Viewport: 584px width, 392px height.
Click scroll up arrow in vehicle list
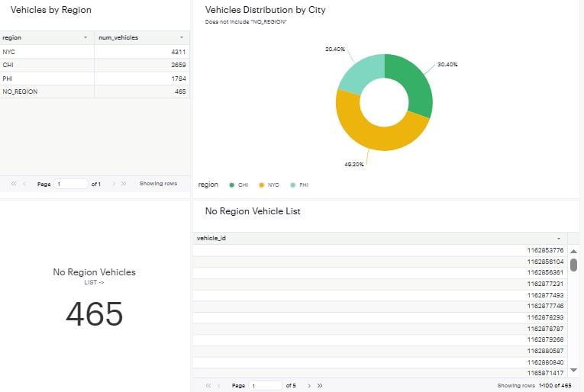(573, 252)
